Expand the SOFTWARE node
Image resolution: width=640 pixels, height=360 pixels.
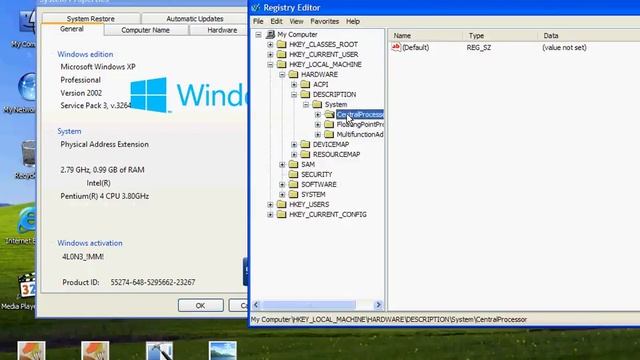pos(282,184)
